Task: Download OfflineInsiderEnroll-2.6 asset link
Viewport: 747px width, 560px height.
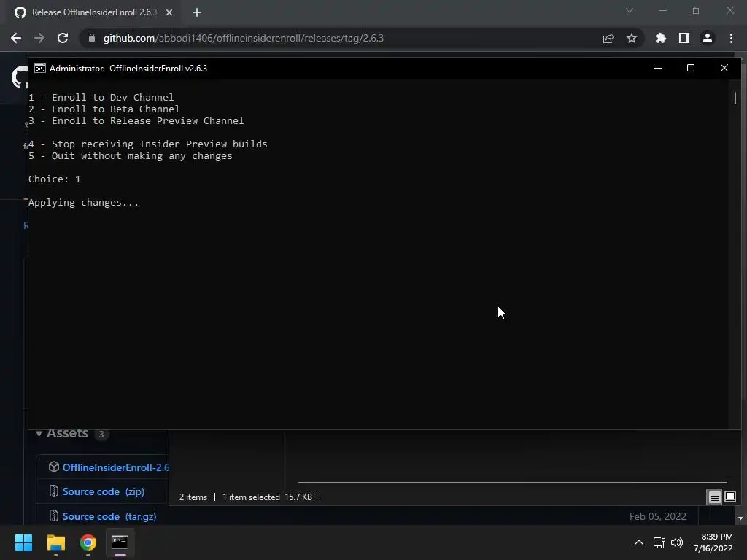Action: pyautogui.click(x=116, y=467)
